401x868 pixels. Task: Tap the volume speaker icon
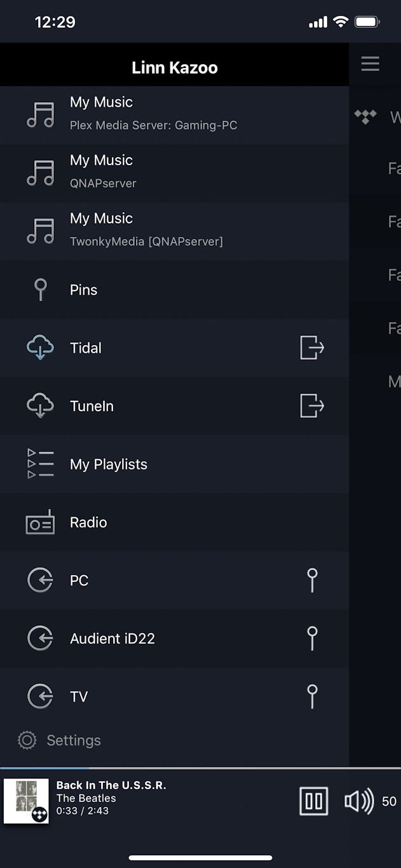click(359, 801)
